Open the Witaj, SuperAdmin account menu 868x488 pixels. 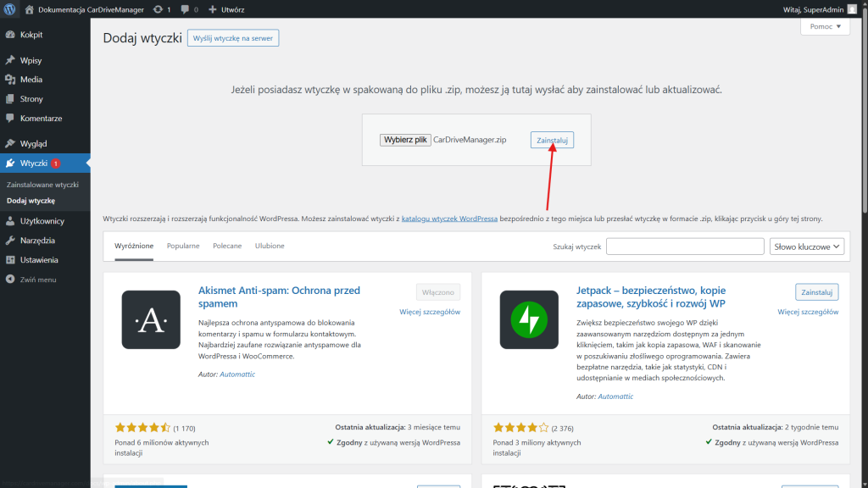click(814, 8)
